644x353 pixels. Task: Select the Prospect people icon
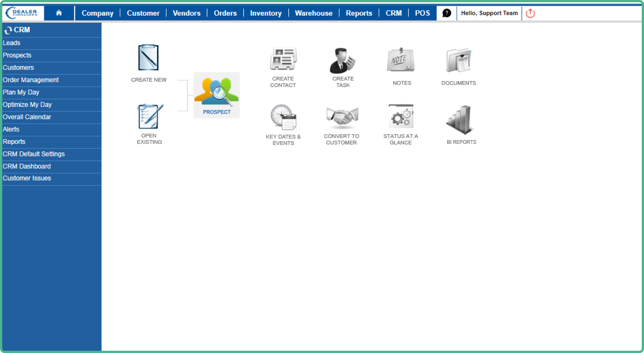pyautogui.click(x=216, y=92)
